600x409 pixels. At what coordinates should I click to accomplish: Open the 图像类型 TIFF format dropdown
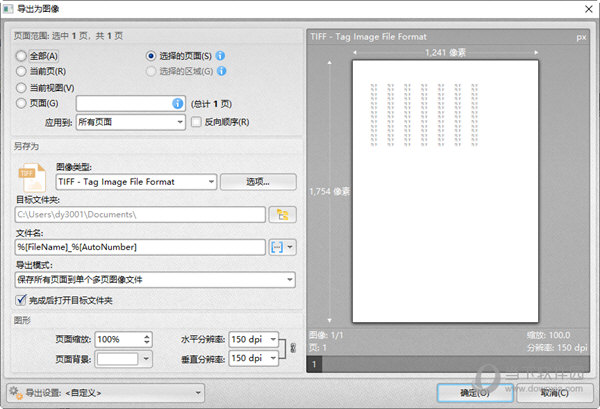[x=137, y=182]
